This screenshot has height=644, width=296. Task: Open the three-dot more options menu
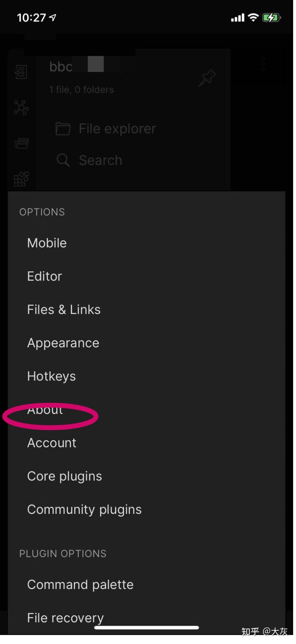tap(263, 64)
